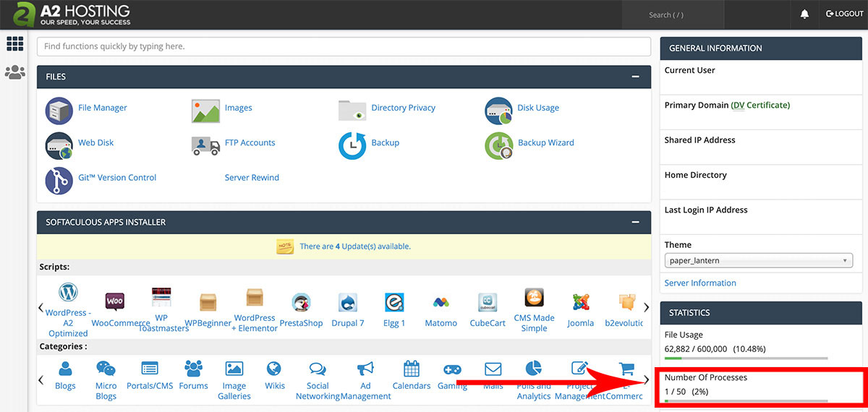Image resolution: width=868 pixels, height=412 pixels.
Task: Open the Wikis category icon
Action: [273, 369]
